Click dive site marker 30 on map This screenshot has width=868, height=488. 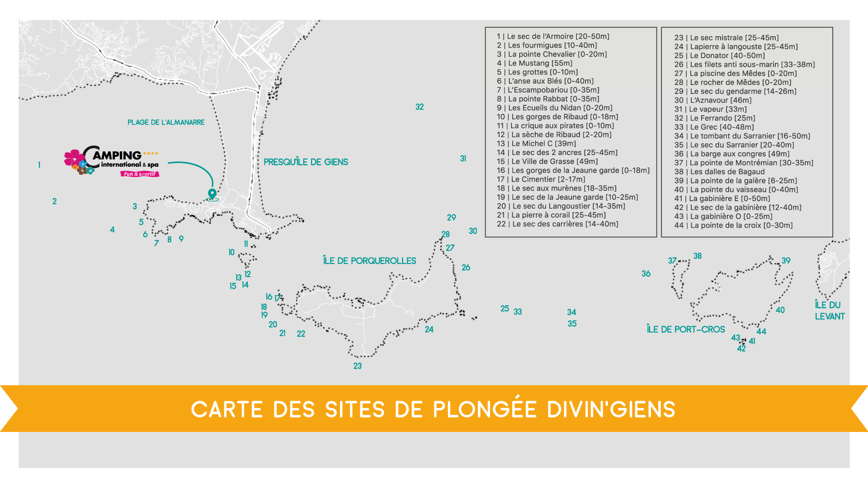472,231
